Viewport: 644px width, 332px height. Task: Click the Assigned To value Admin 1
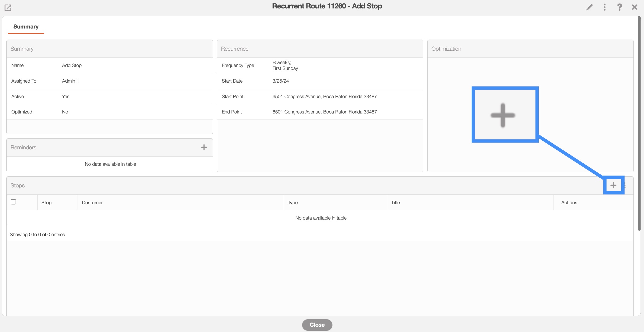point(70,81)
